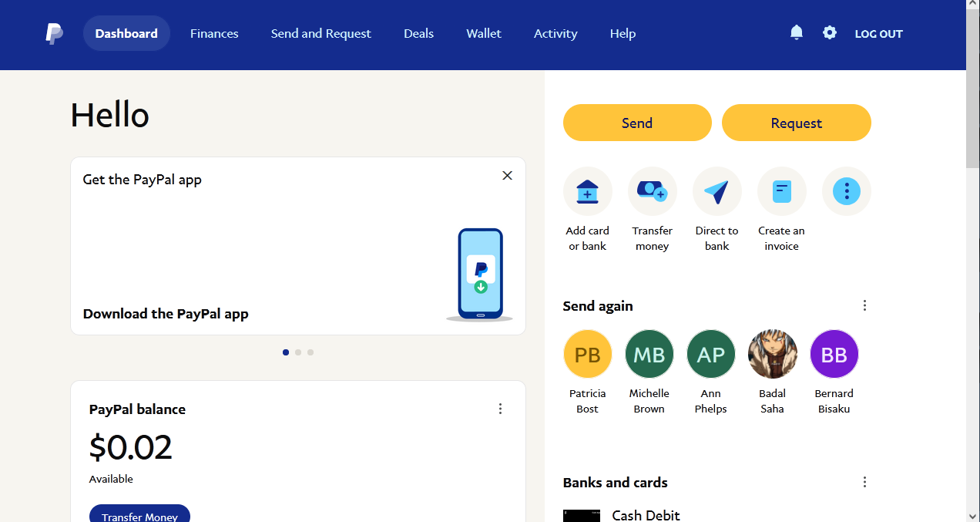Screen dimensions: 980x522
Task: Click the page scrollbar thumb
Action: 972,90
